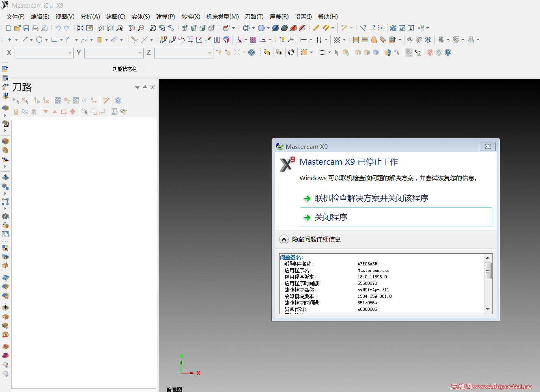The height and width of the screenshot is (392, 540).
Task: Open the 视图(V) menu
Action: (65, 17)
